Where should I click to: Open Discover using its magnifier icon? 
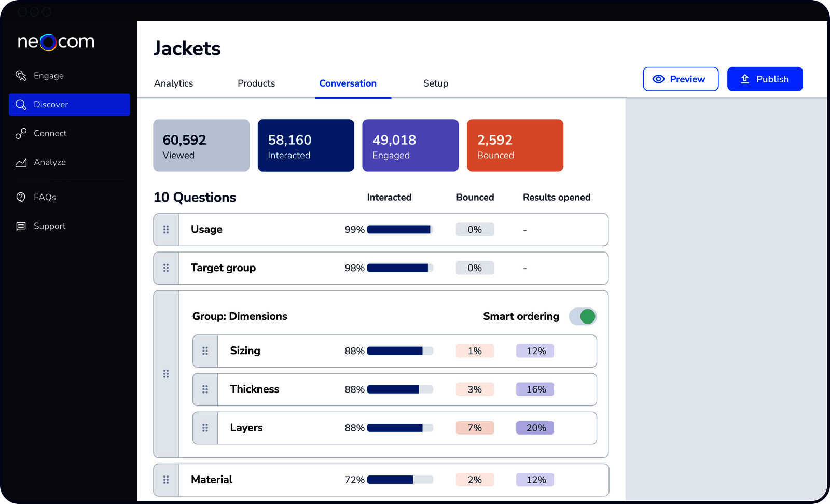pyautogui.click(x=21, y=104)
